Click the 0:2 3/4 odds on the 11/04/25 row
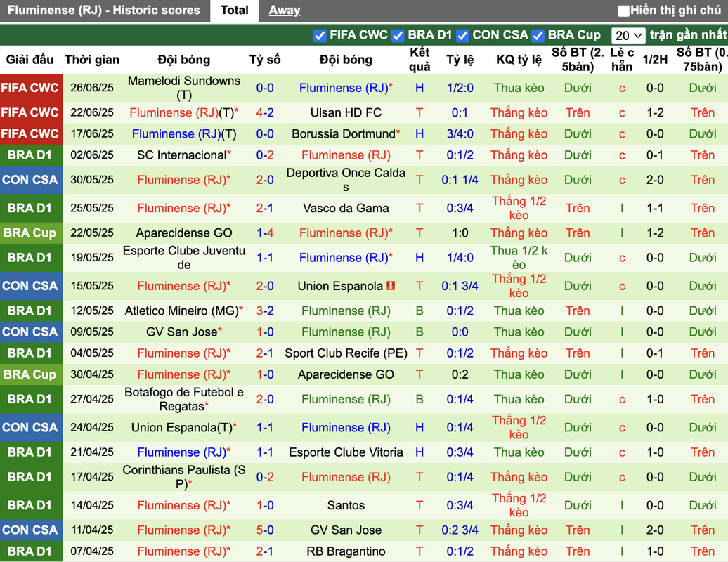728x562 pixels. point(460,530)
